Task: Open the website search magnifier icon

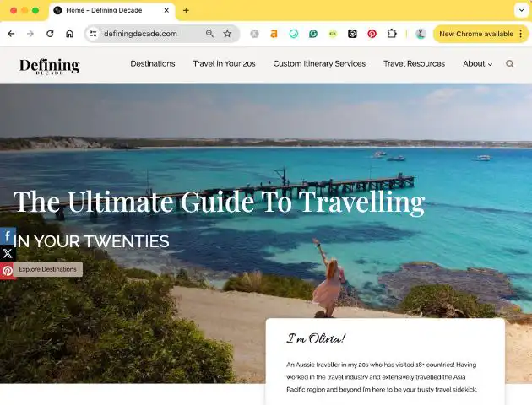Action: pos(509,64)
